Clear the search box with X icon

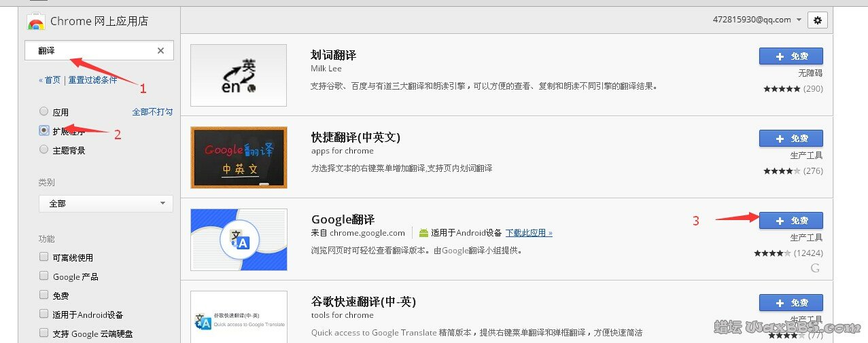(x=160, y=51)
